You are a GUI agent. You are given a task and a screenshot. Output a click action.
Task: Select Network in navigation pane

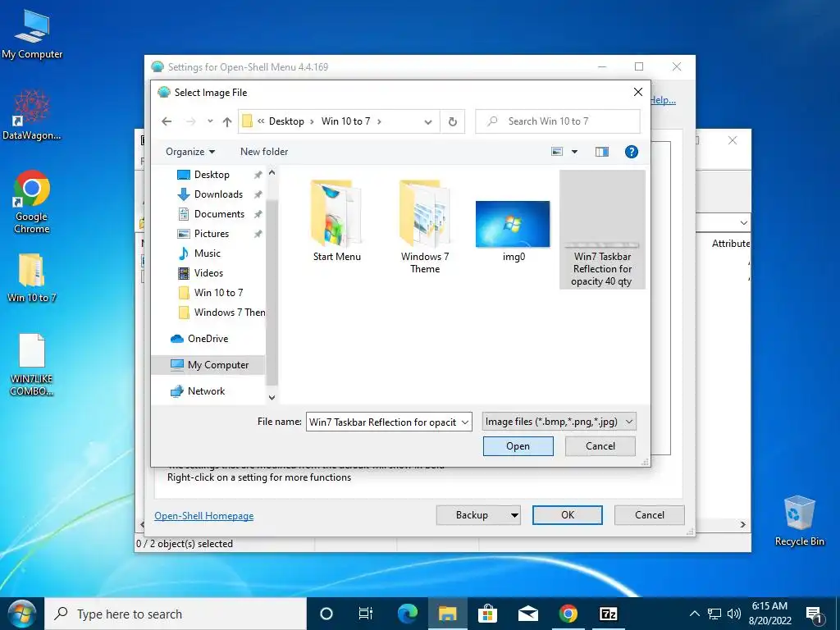coord(206,391)
